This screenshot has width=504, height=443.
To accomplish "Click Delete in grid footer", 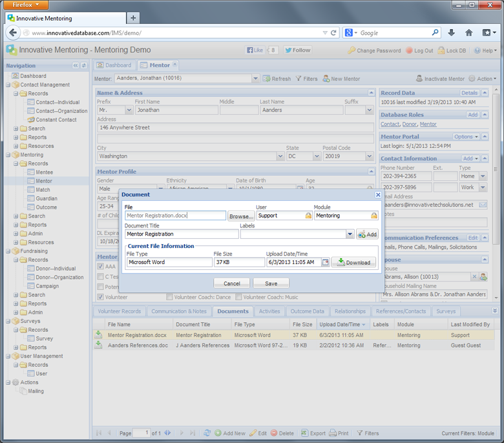I will (x=282, y=433).
